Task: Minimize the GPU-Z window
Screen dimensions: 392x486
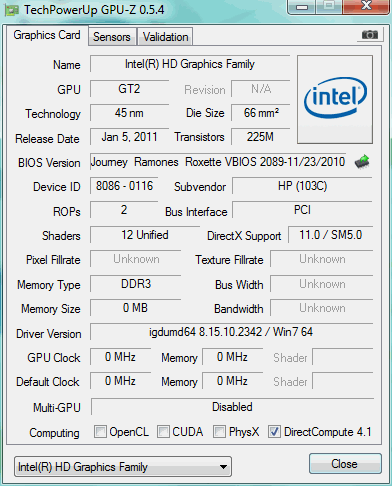Action: (302, 7)
